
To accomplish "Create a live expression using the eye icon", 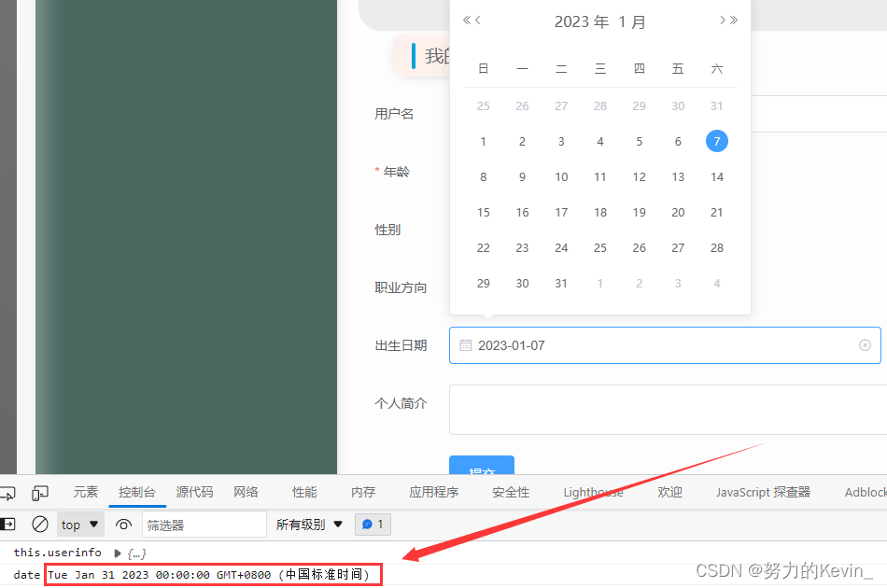I will [124, 524].
